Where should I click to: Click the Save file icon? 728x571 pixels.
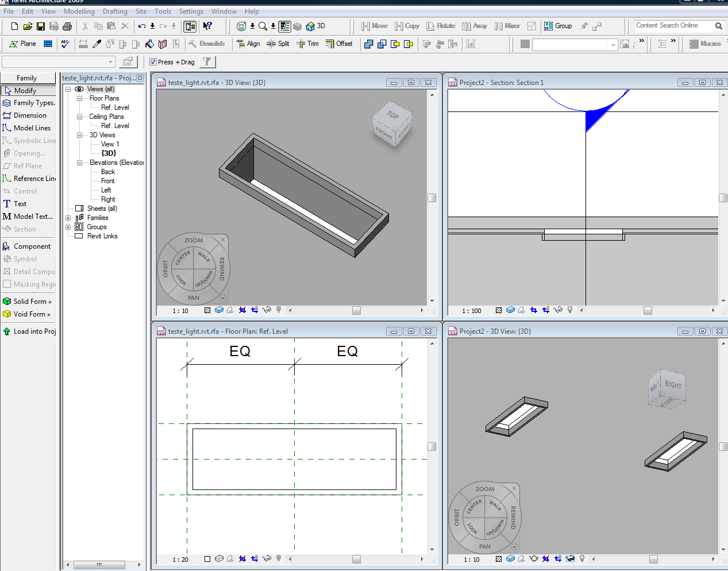point(41,26)
